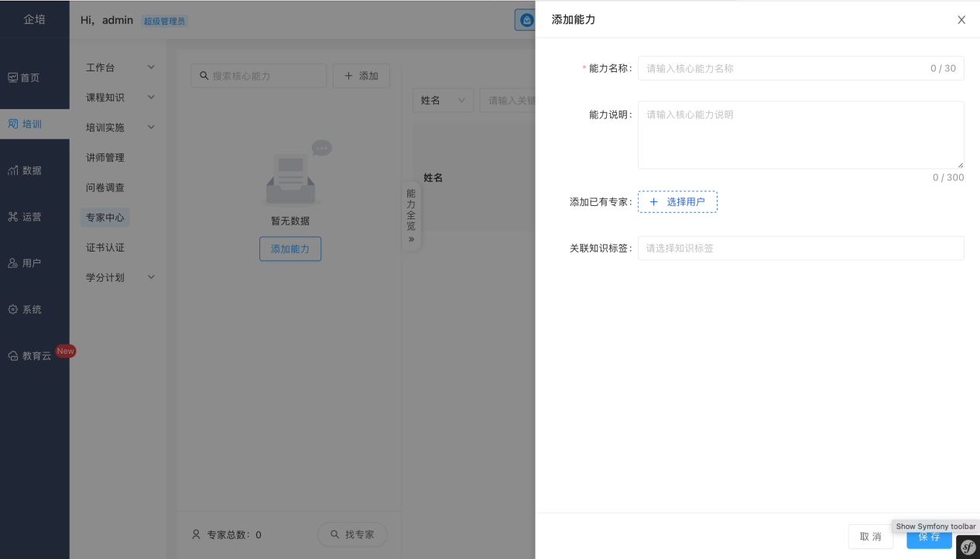The image size is (980, 559).
Task: Click the 能力名称 input field
Action: (800, 68)
